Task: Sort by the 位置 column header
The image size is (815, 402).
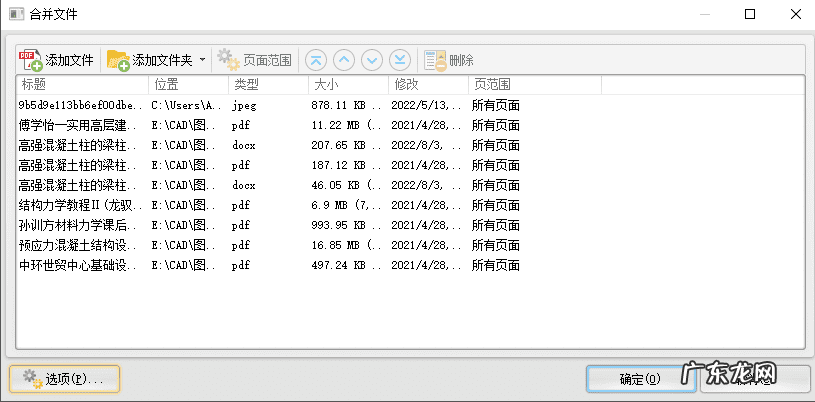Action: (x=189, y=85)
